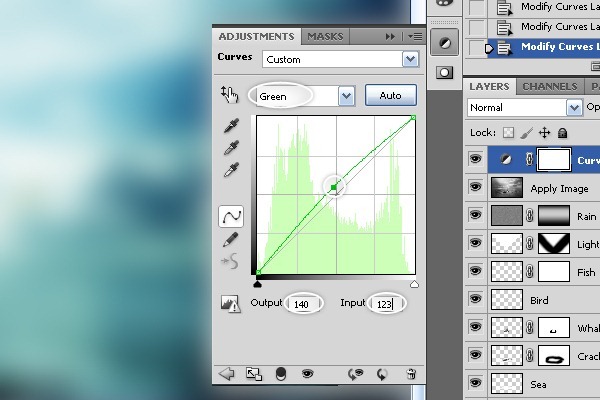Pick the white point eyedropper
This screenshot has height=400, width=600.
click(x=231, y=169)
